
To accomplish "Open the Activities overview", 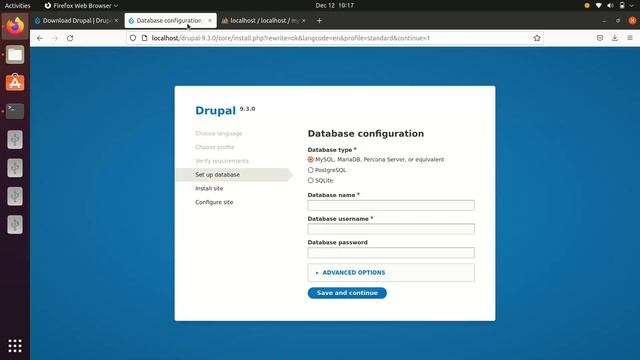I will [x=17, y=6].
